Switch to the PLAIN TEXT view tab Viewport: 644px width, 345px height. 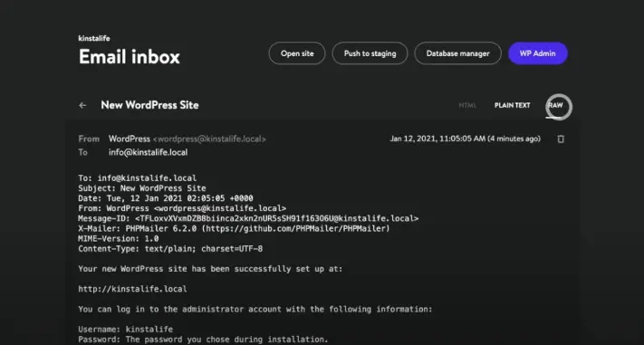click(x=512, y=106)
